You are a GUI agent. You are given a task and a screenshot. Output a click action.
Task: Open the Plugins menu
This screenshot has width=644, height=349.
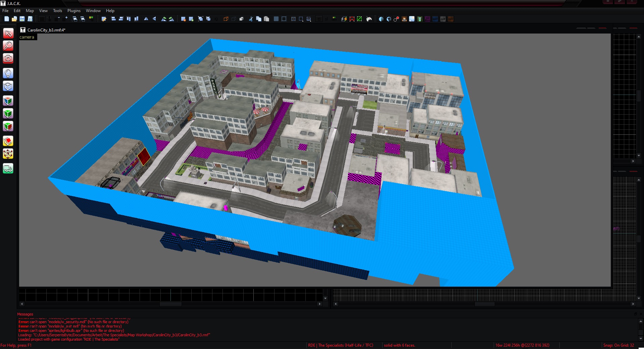[x=74, y=11]
